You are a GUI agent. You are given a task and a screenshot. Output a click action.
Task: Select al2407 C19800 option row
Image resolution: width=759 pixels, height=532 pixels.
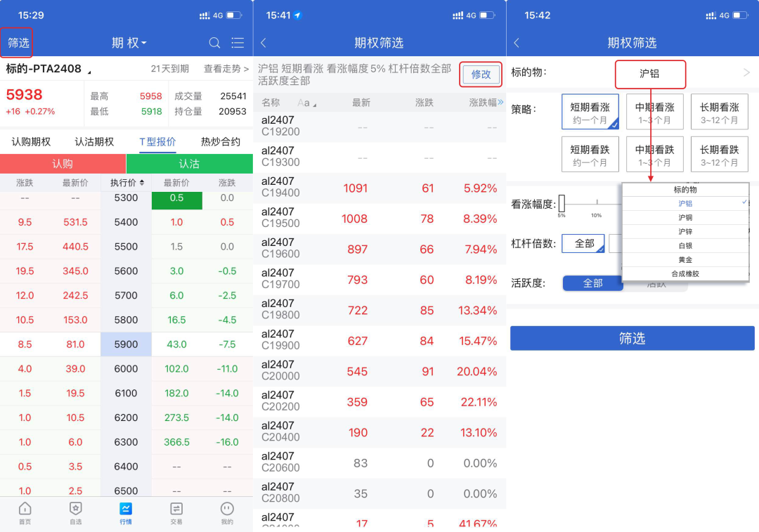pyautogui.click(x=379, y=310)
